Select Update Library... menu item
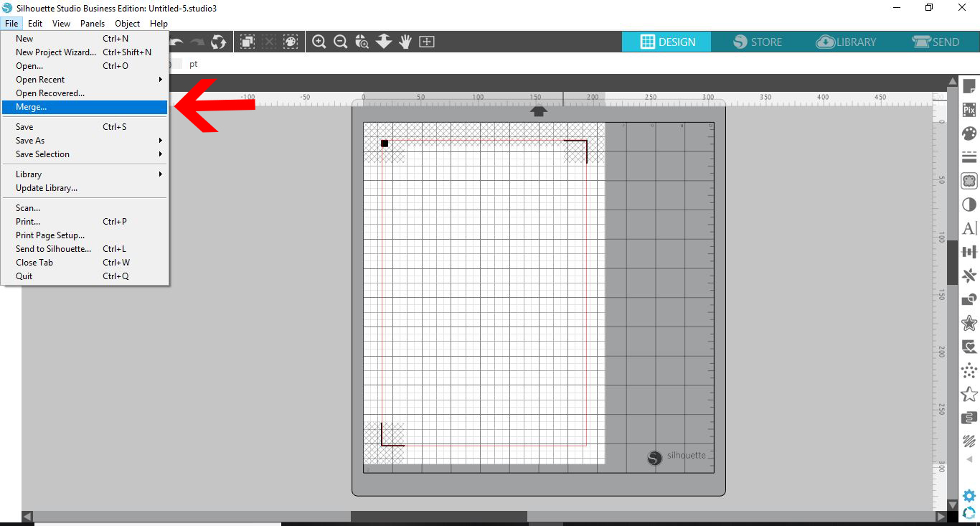980x526 pixels. tap(84, 188)
